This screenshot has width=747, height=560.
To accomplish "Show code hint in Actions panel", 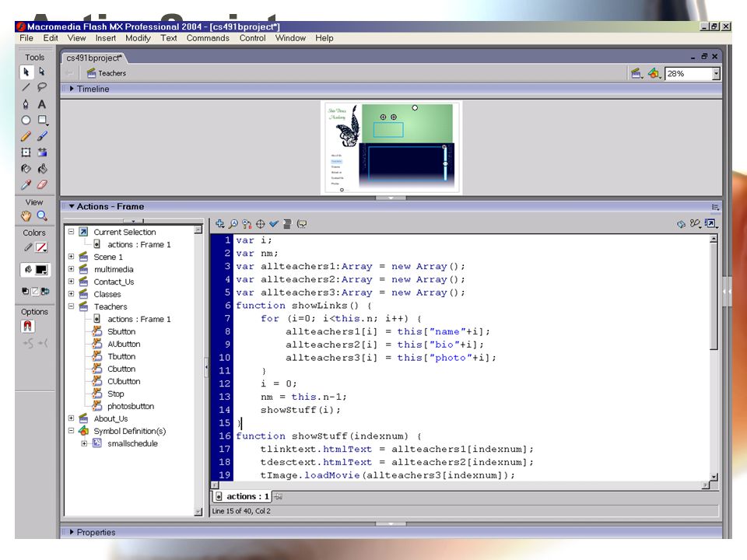I will point(302,223).
